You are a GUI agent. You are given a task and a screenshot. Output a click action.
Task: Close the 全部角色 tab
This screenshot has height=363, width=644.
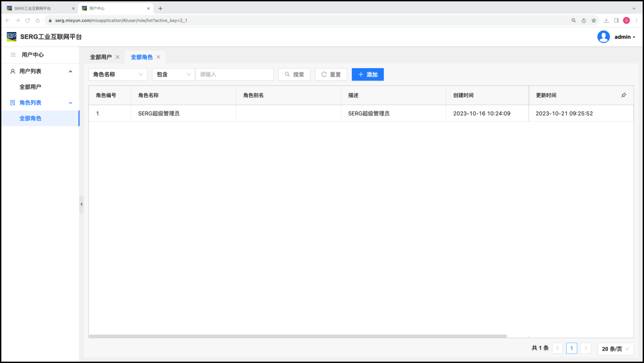click(158, 57)
